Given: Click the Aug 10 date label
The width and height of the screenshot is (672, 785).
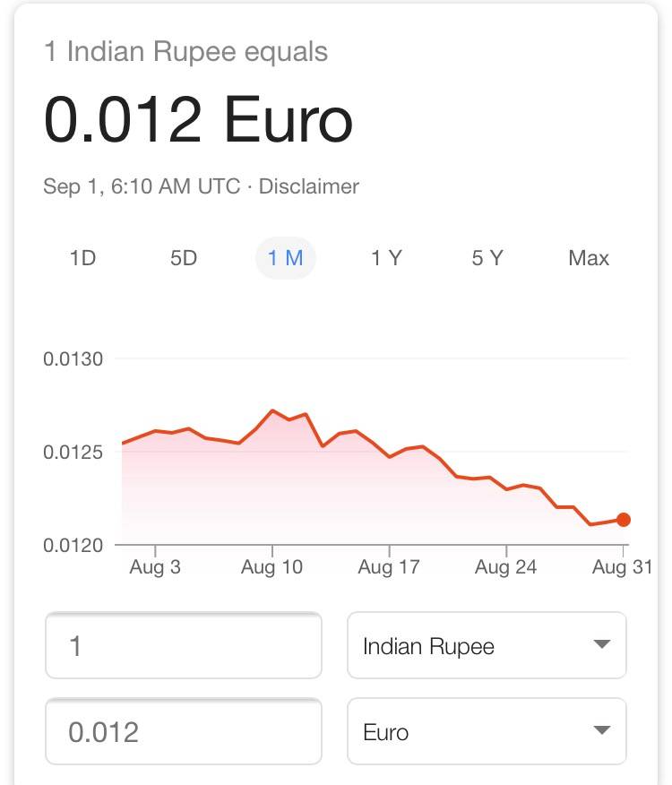Looking at the screenshot, I should tap(272, 567).
